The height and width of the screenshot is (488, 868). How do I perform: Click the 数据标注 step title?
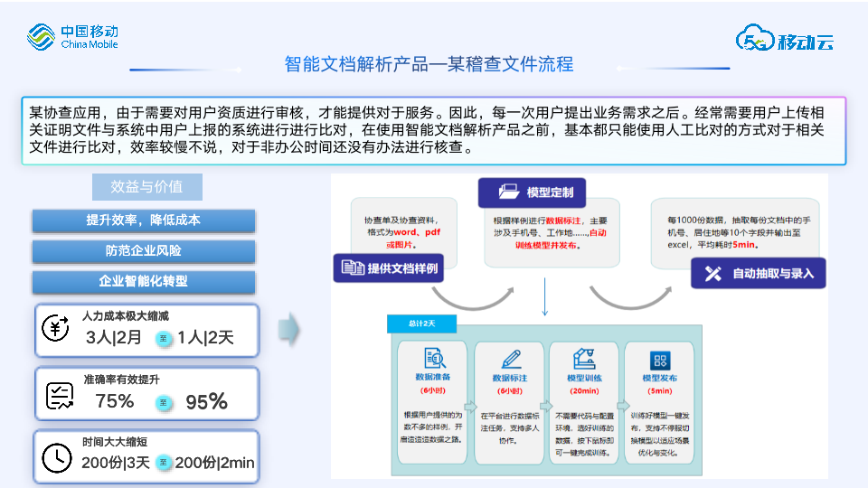click(x=510, y=379)
